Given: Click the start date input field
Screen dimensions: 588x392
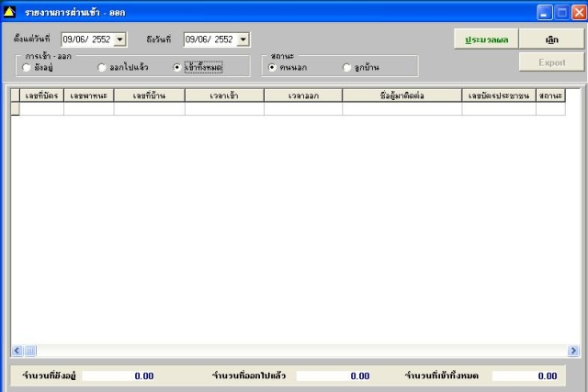Looking at the screenshot, I should click(88, 39).
